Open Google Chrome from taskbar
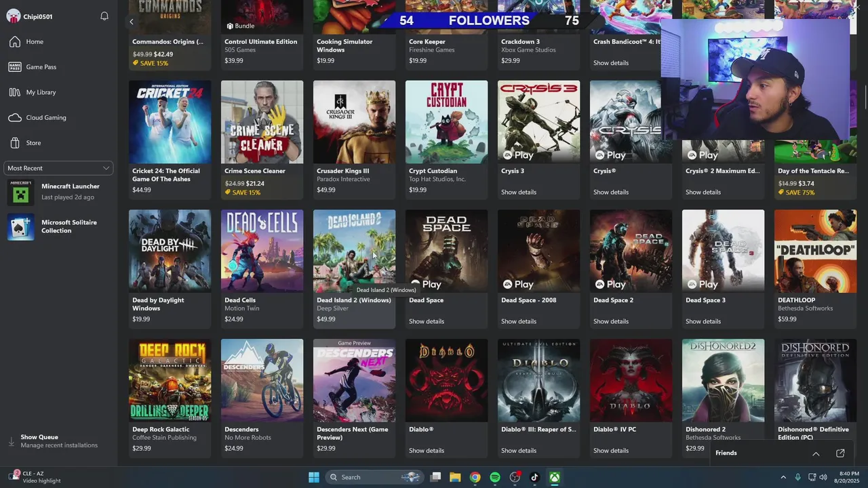Screen dimensions: 868x488 pyautogui.click(x=475, y=477)
